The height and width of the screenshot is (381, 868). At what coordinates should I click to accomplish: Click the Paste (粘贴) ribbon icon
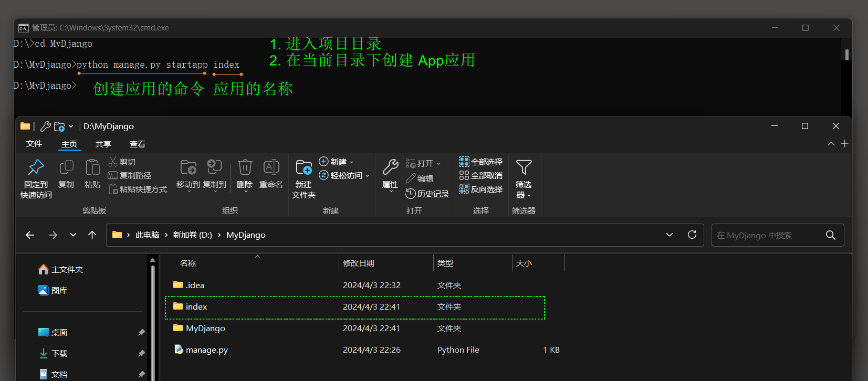click(x=92, y=167)
